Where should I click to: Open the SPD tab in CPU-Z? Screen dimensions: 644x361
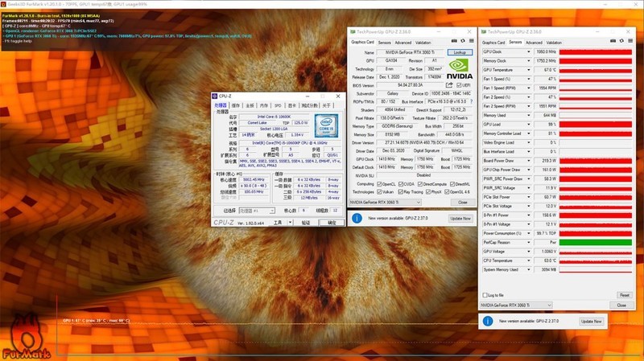click(x=278, y=105)
